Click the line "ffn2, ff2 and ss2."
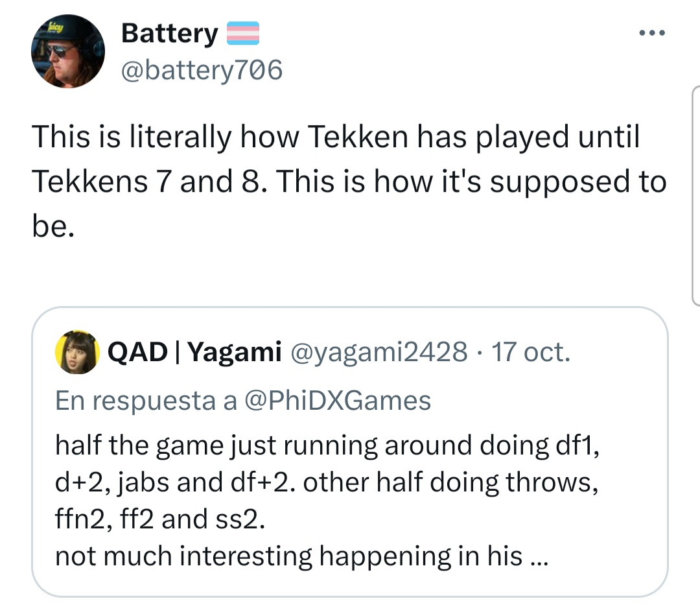 coord(159,519)
